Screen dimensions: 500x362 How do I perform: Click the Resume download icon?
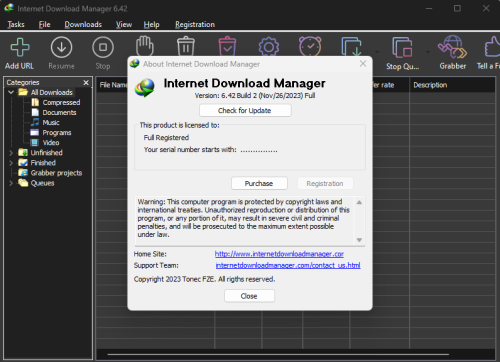pyautogui.click(x=61, y=47)
